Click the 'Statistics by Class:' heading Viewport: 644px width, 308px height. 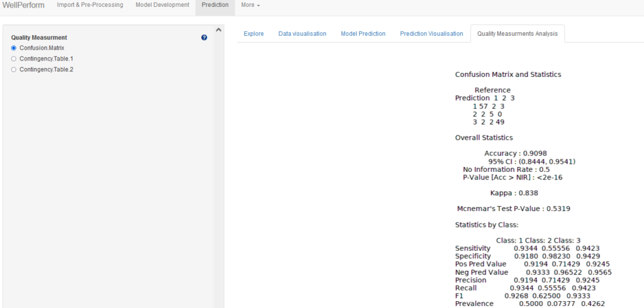pos(487,225)
